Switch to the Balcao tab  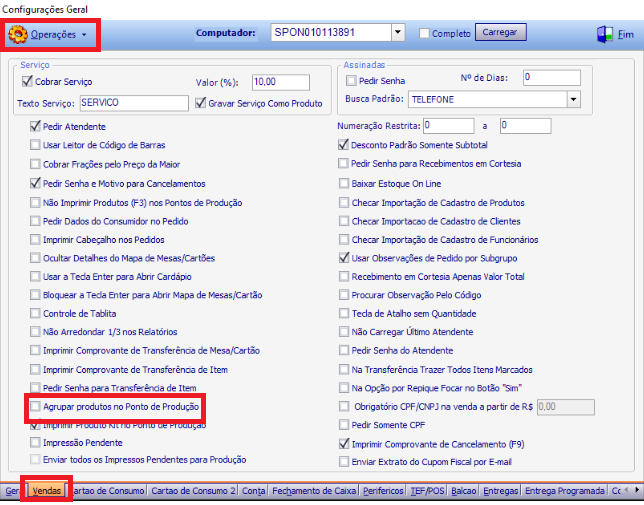[464, 491]
